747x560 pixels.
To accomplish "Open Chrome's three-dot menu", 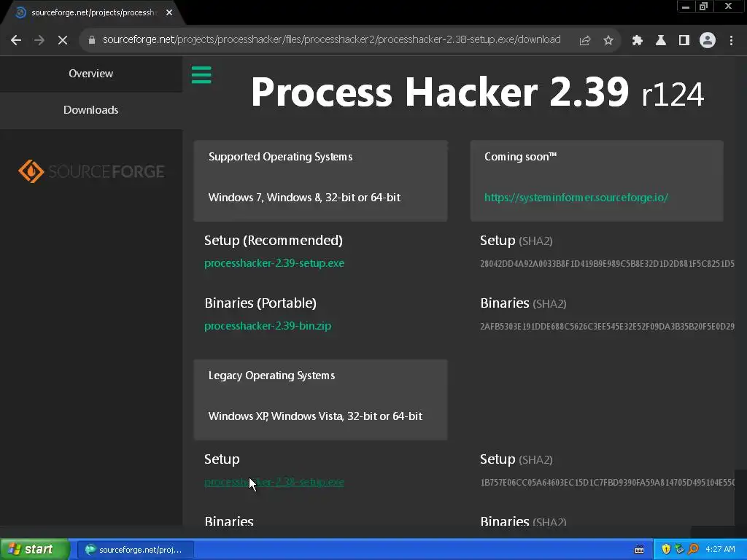I will (x=731, y=41).
